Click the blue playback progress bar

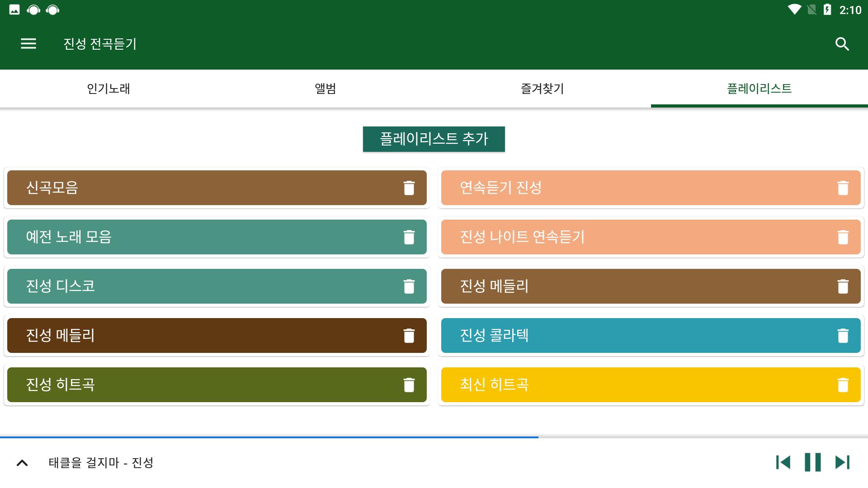(271, 437)
